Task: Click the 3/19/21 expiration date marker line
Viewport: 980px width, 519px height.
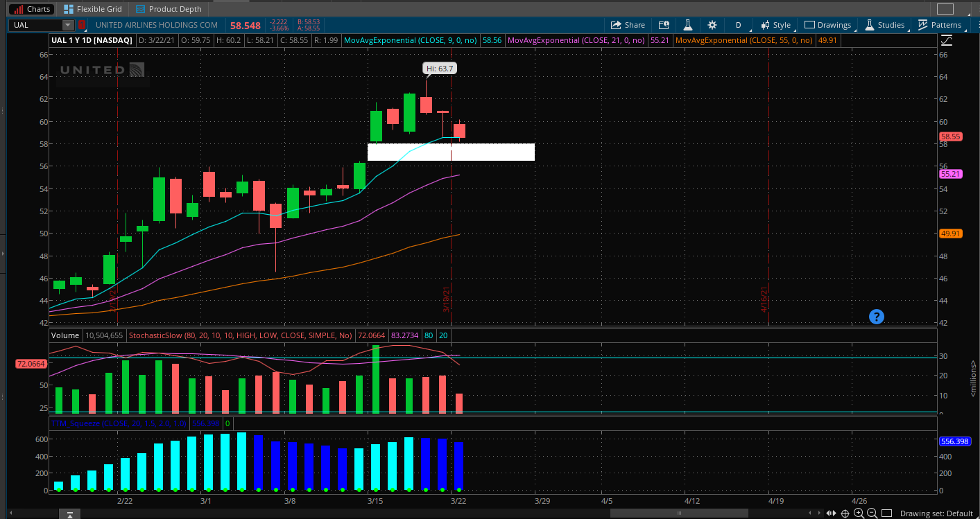Action: 452,187
